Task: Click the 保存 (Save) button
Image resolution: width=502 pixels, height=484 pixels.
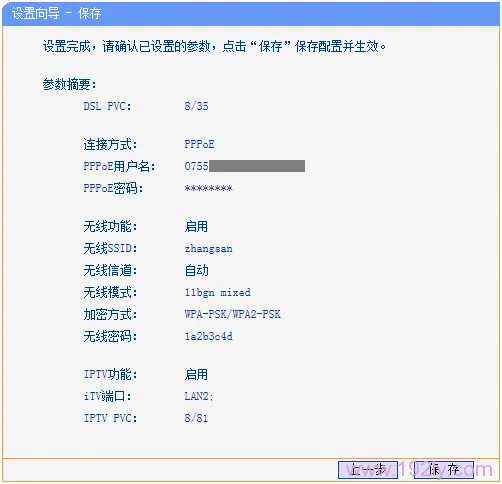Action: [444, 470]
